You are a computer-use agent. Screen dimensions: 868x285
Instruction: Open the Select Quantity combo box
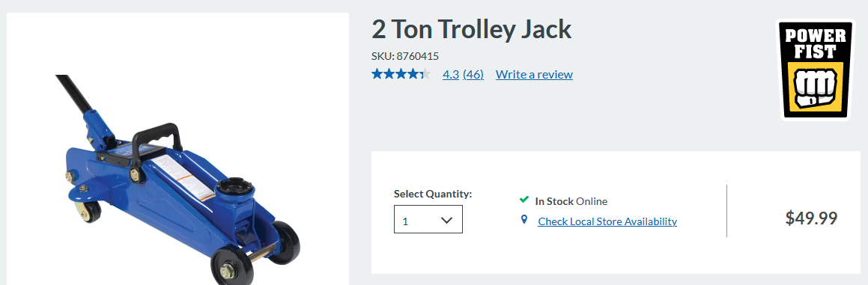428,219
